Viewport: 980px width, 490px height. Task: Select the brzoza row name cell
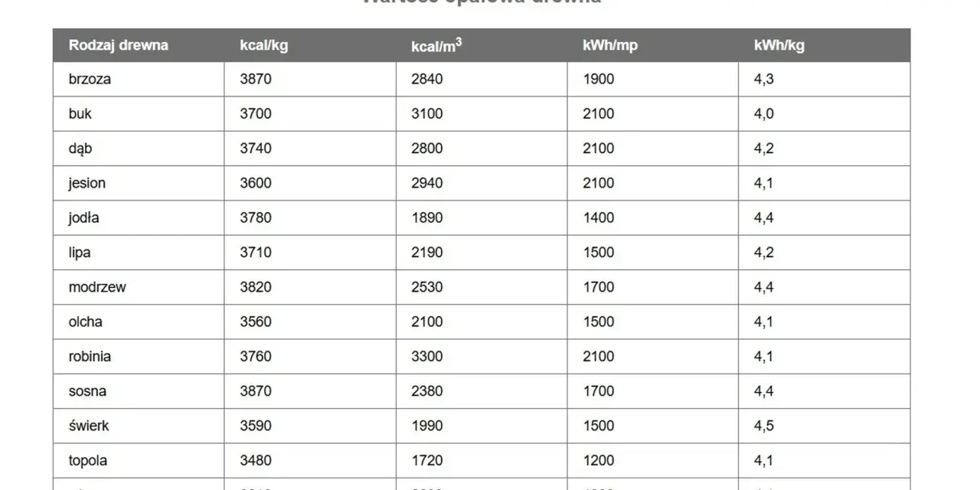pos(139,79)
